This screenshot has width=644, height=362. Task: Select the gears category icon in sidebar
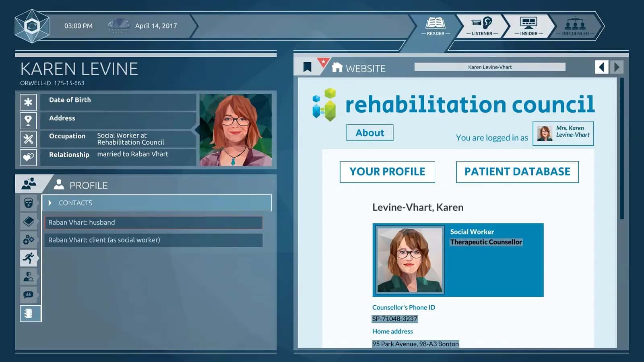click(29, 240)
